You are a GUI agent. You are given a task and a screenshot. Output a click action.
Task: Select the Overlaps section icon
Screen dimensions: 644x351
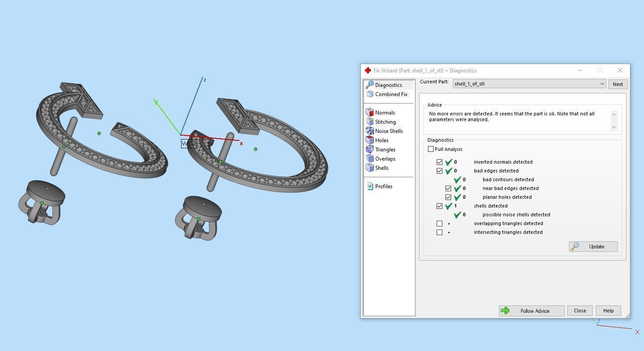pos(370,159)
